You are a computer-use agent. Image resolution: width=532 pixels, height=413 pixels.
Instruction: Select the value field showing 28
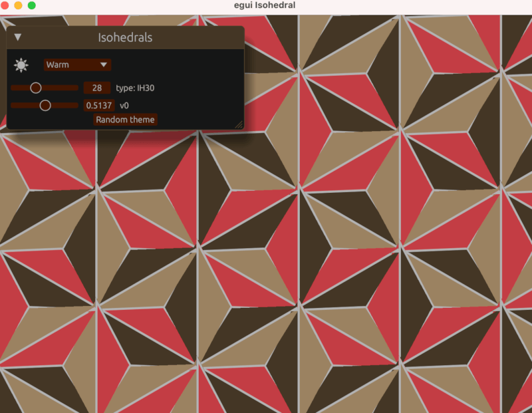[x=97, y=87]
